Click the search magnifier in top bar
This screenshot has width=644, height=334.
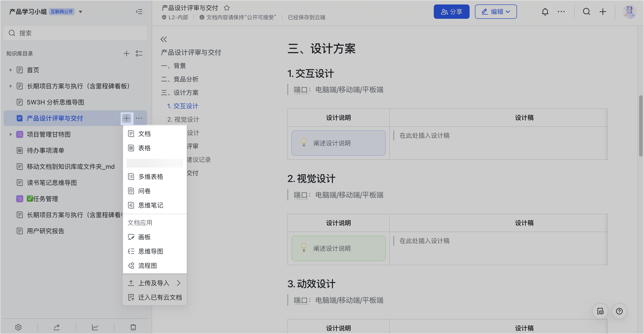(587, 12)
